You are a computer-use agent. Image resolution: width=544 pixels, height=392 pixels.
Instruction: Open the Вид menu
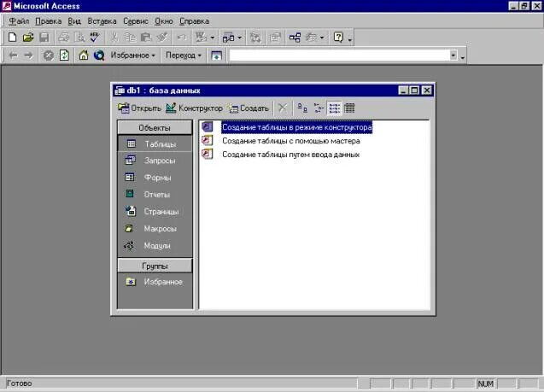click(x=74, y=21)
